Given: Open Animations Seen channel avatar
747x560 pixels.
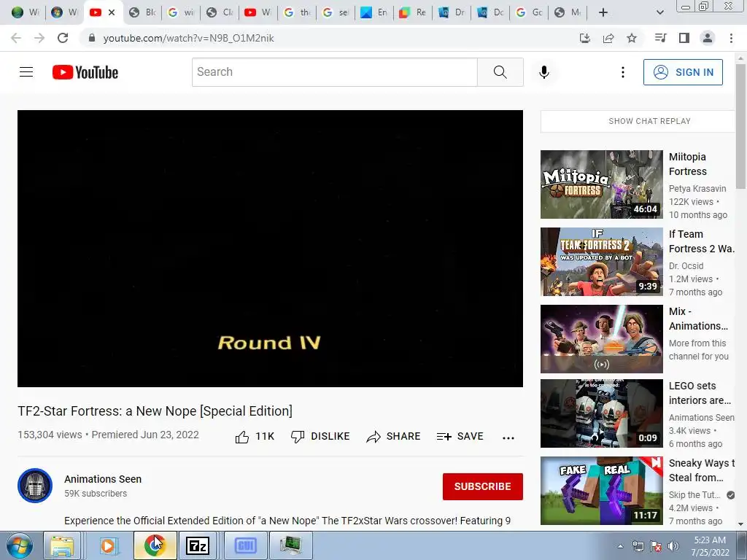Looking at the screenshot, I should coord(35,486).
